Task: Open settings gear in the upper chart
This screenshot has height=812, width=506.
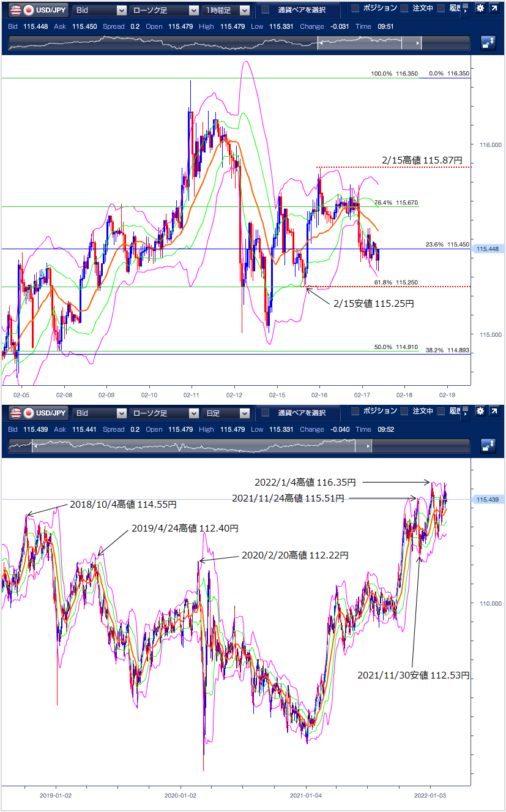Action: coord(480,9)
